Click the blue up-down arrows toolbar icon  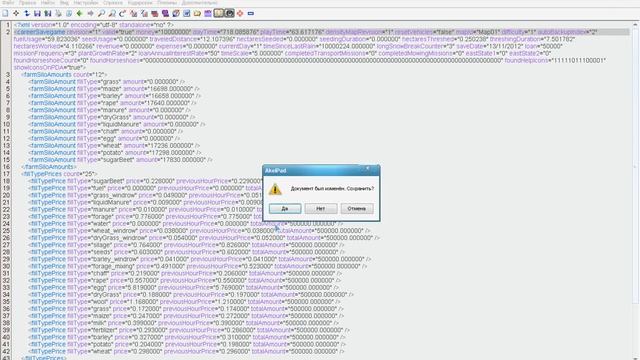pos(27,13)
